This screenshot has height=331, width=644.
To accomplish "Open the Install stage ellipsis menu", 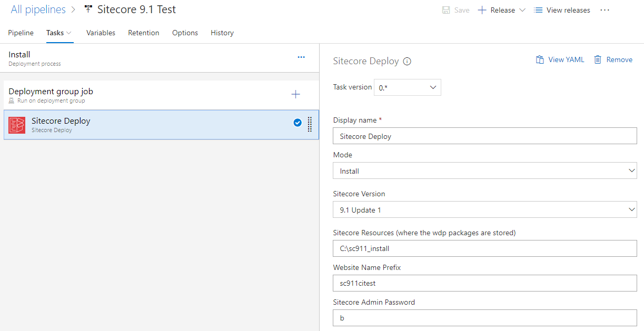I will pos(301,57).
